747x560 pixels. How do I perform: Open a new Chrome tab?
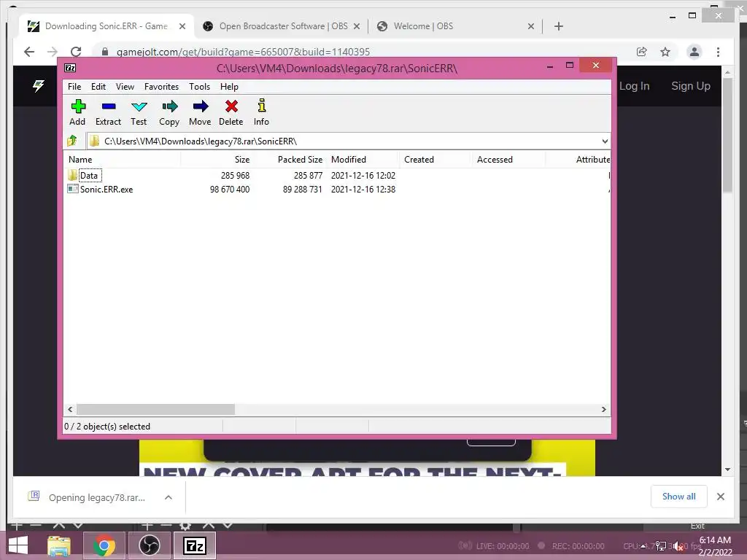click(x=559, y=26)
